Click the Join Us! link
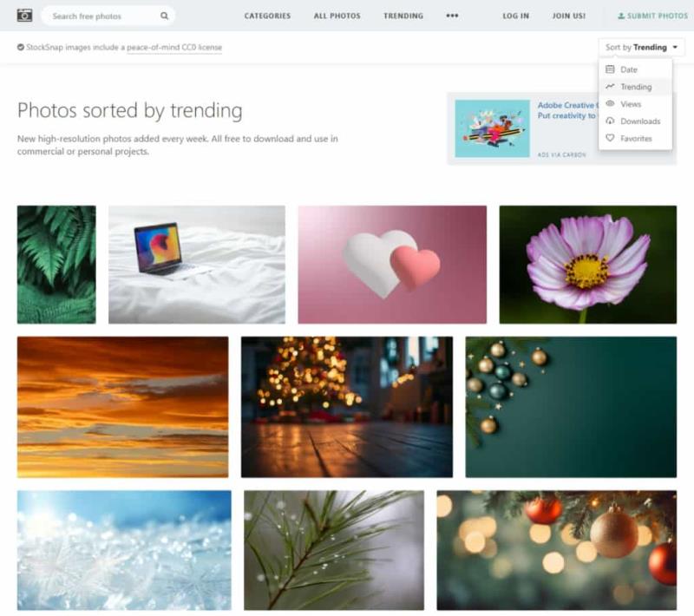Viewport: 694px width, 616px height. tap(569, 16)
